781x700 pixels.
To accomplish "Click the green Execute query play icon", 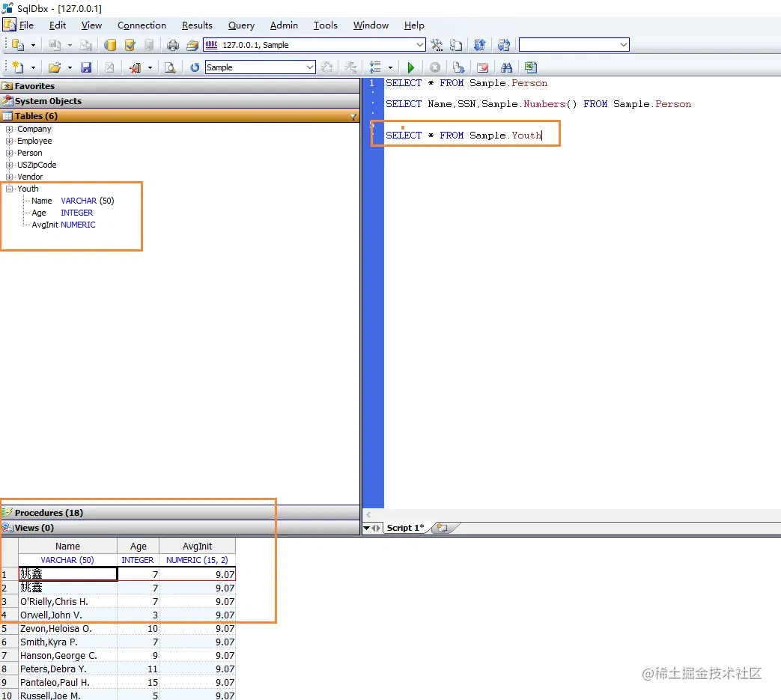I will pyautogui.click(x=410, y=67).
